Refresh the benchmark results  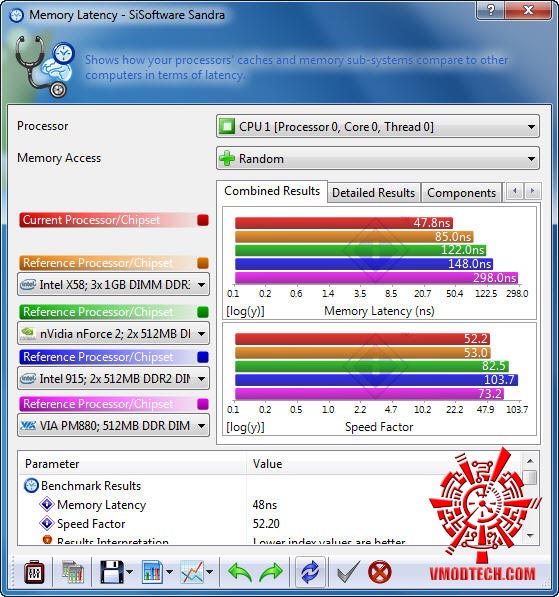[310, 572]
